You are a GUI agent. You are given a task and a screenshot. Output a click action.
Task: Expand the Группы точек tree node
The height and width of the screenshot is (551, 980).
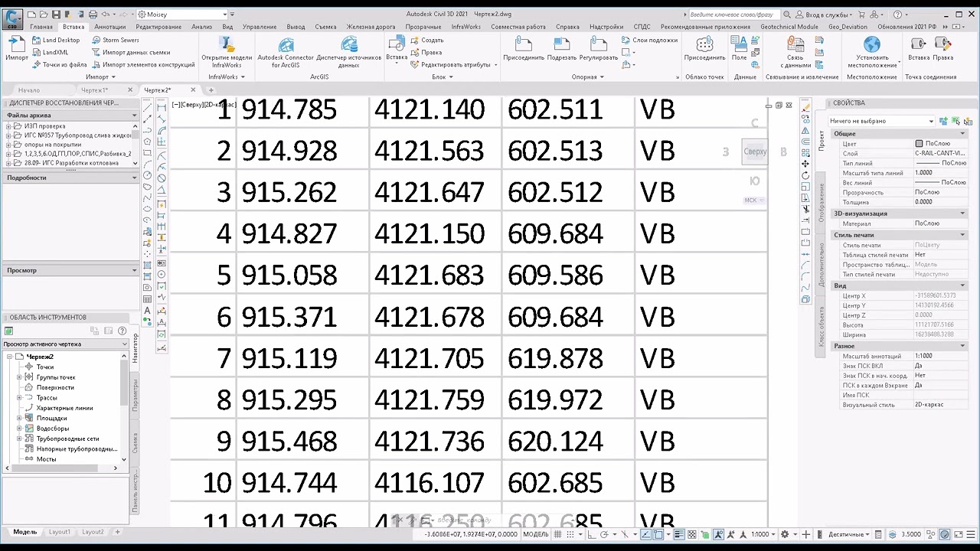pos(19,377)
